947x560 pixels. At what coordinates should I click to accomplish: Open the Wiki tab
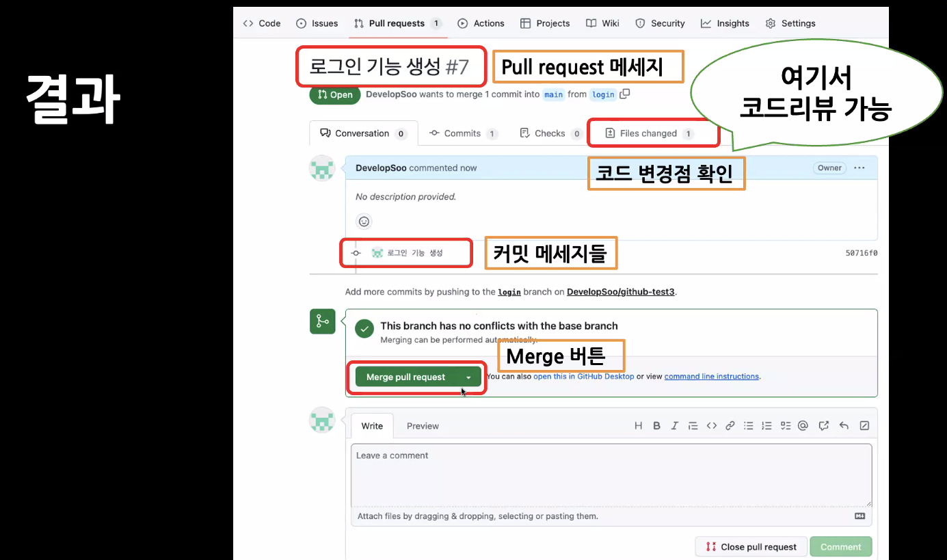(602, 23)
